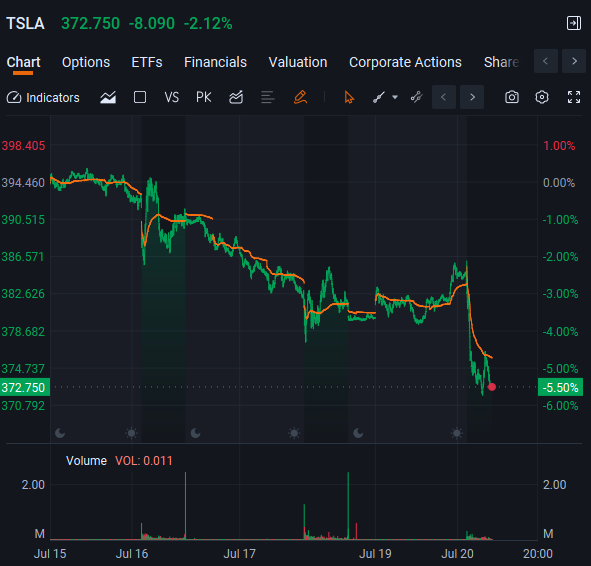Select the square layout icon
The height and width of the screenshot is (566, 591).
[140, 97]
